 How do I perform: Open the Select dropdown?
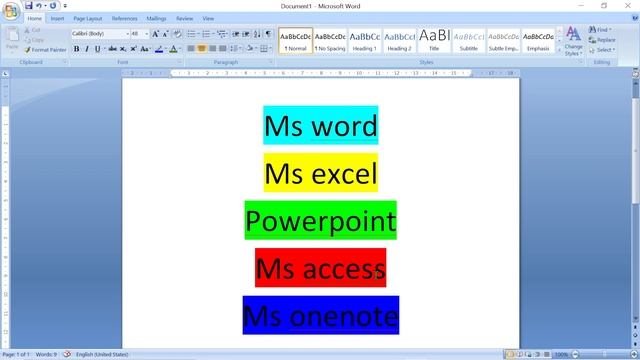pos(602,50)
